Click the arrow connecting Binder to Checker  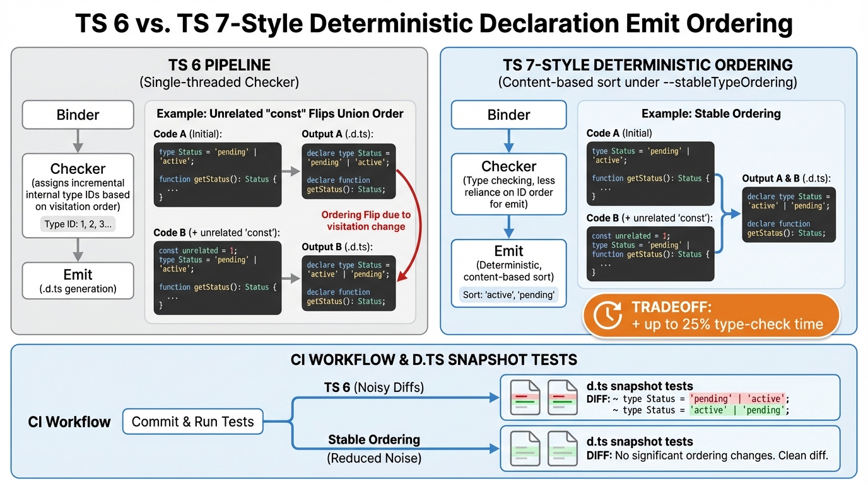tap(78, 140)
